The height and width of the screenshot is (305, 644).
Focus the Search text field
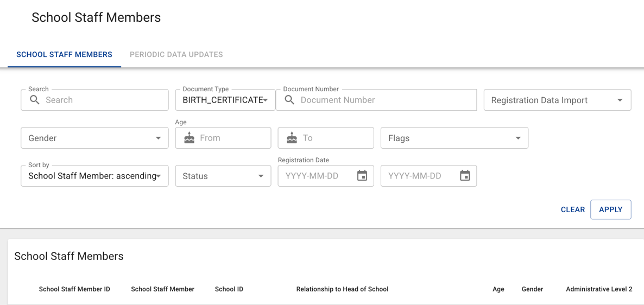pos(103,100)
